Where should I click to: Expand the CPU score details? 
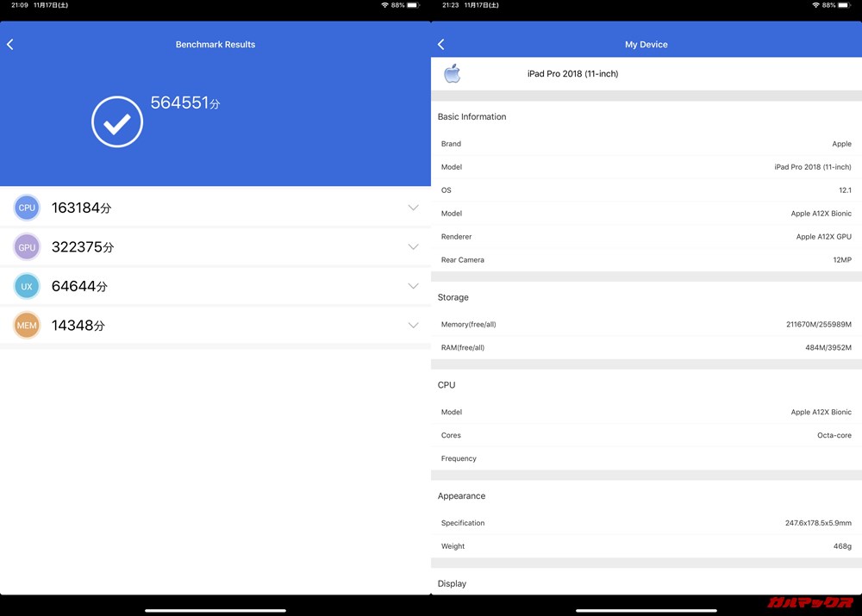click(x=414, y=208)
